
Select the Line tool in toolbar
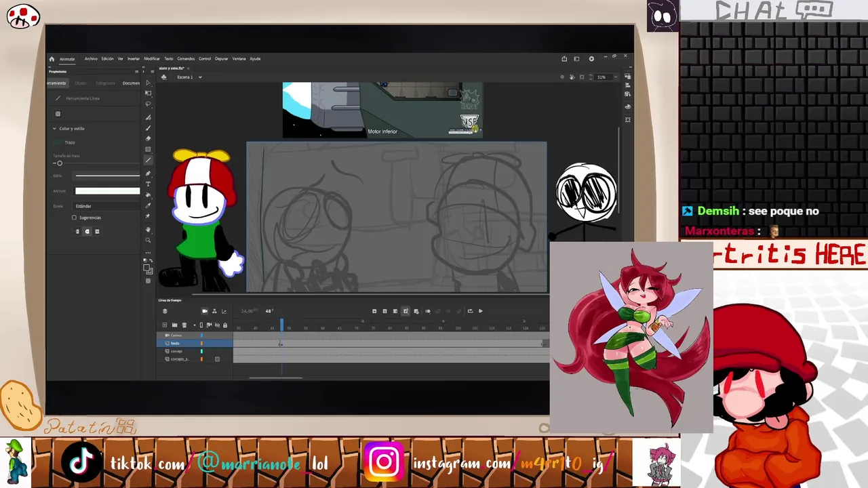coord(149,160)
